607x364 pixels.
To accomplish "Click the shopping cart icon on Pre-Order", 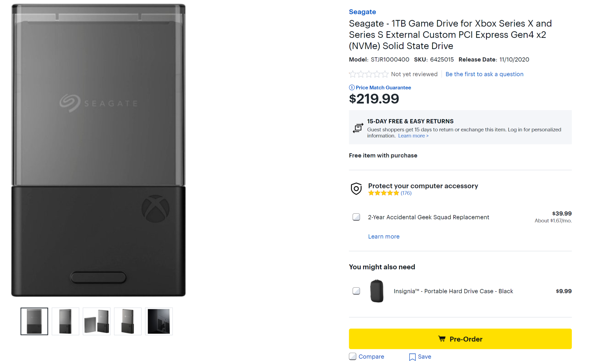I will coord(442,339).
